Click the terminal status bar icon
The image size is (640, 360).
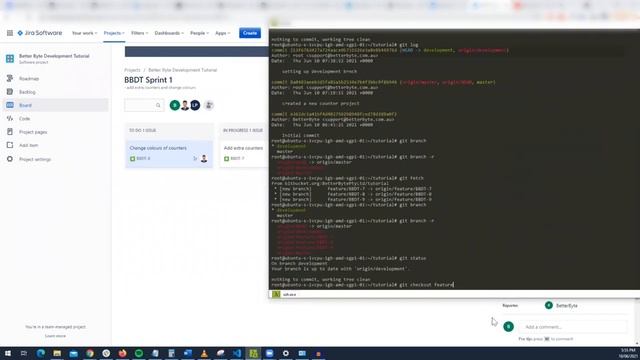click(x=276, y=294)
